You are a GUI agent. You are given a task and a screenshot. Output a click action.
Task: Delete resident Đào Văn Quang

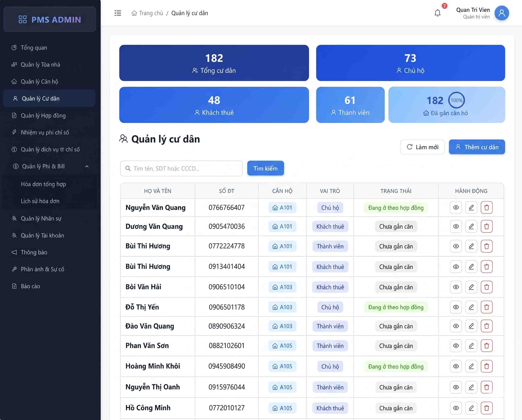click(x=486, y=326)
